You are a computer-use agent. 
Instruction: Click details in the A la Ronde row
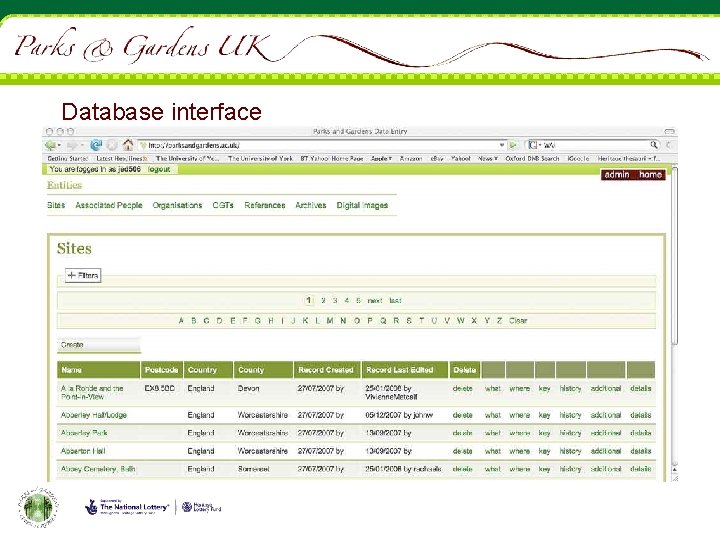(x=641, y=388)
